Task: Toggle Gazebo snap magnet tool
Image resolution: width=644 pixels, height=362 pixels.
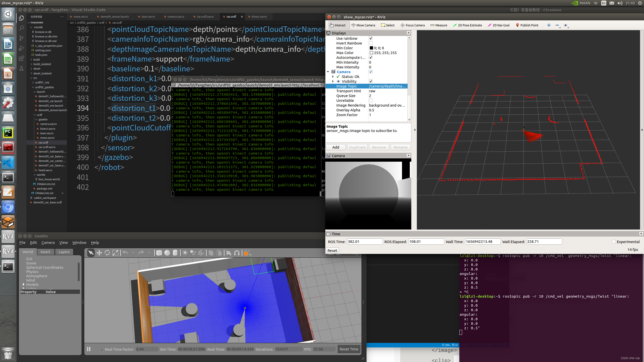Action: 237,253
